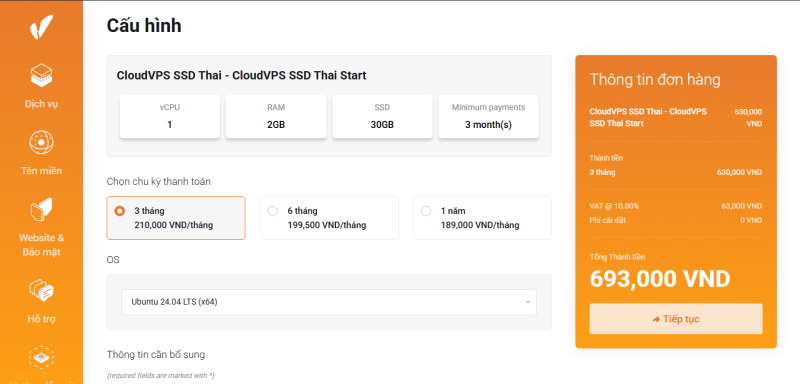Click the Tiếp tục continue button
Screen dimensions: 800x384
676,319
